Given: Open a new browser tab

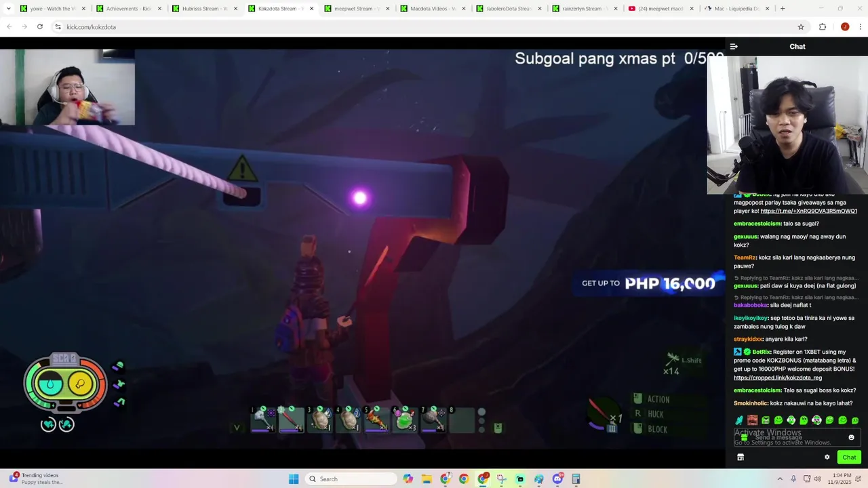Looking at the screenshot, I should click(783, 9).
